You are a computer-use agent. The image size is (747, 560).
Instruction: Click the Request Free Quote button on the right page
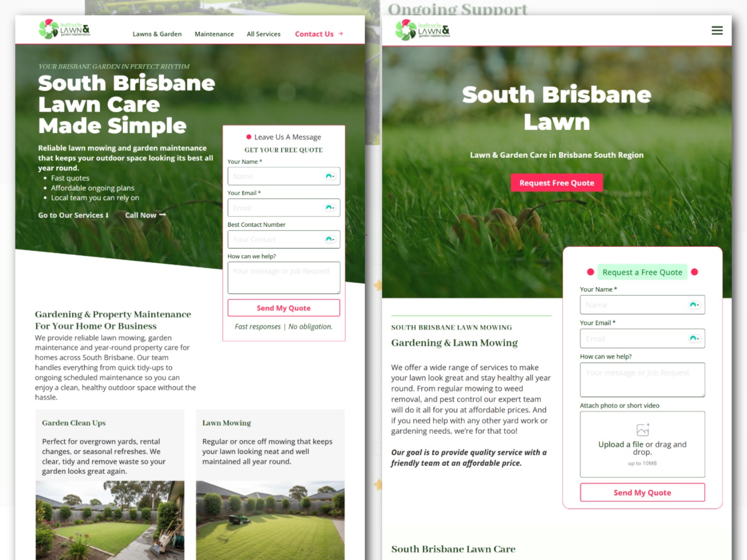(556, 183)
